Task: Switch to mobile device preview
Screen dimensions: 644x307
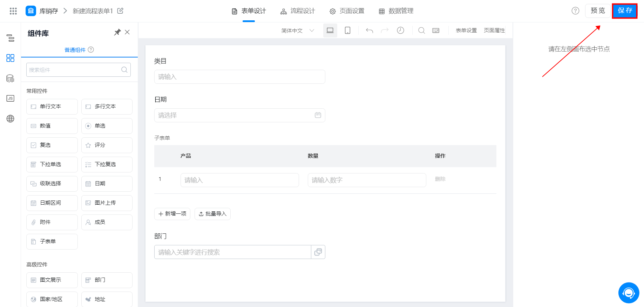Action: coord(347,30)
